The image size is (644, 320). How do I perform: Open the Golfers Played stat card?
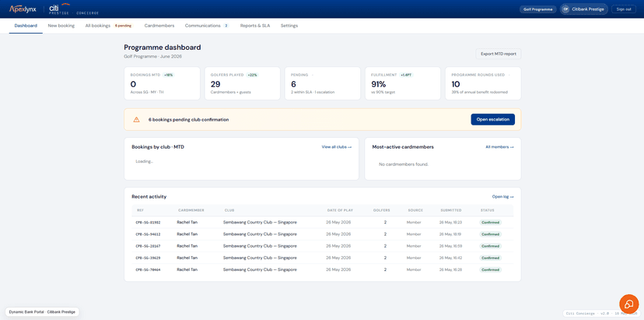243,83
